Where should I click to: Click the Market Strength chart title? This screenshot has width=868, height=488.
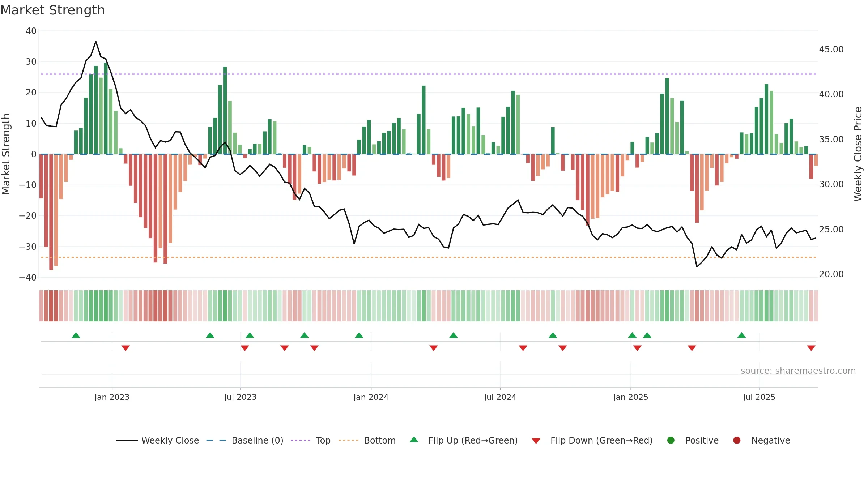(52, 10)
